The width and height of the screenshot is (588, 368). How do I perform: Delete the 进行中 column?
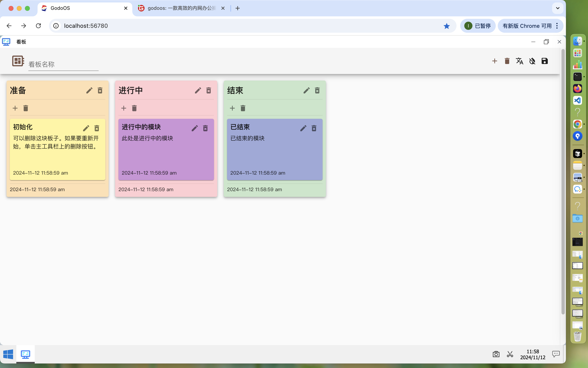[x=209, y=91]
